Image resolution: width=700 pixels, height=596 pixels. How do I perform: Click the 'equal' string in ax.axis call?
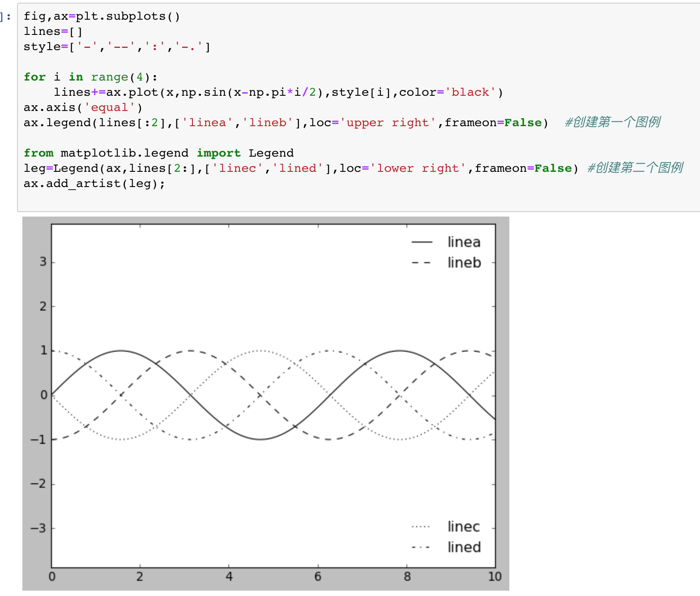coord(110,107)
